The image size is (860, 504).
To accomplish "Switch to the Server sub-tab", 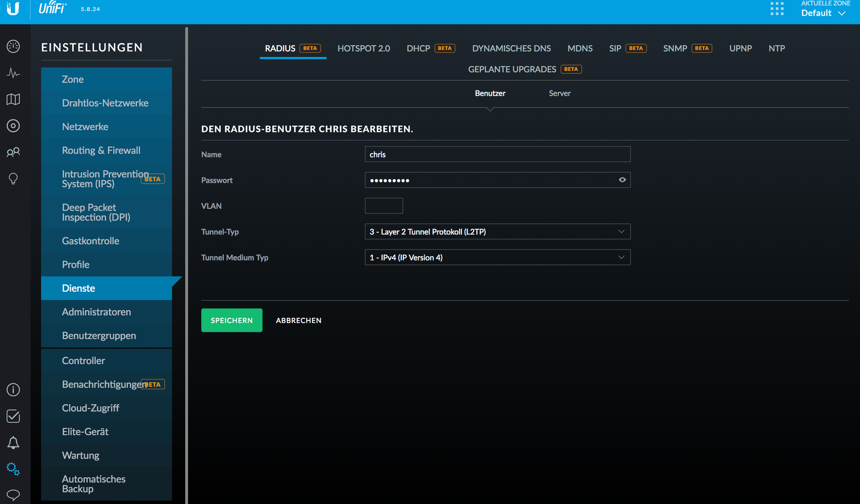I will pos(559,93).
